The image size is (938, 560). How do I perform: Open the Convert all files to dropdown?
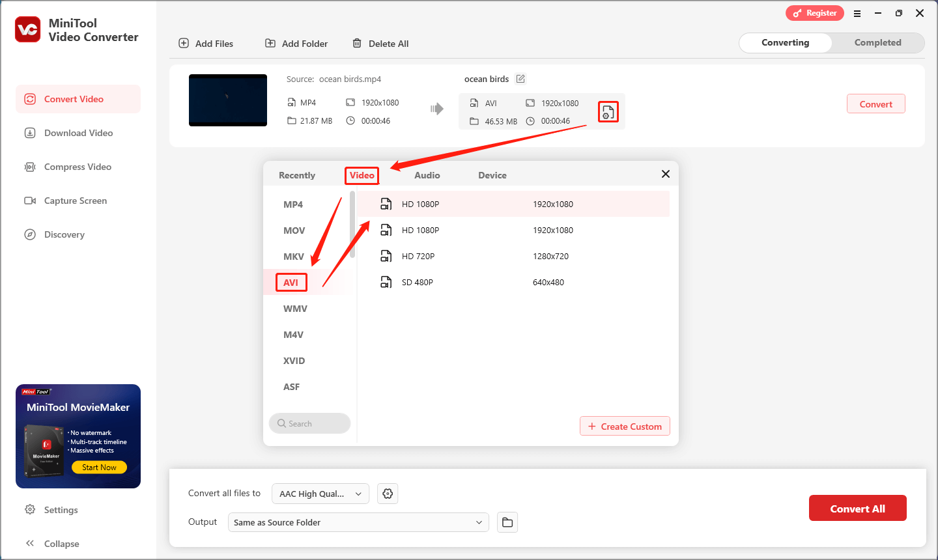point(320,494)
